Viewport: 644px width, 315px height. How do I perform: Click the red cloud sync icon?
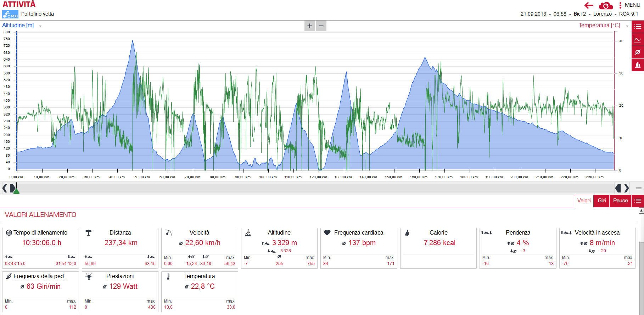click(606, 5)
